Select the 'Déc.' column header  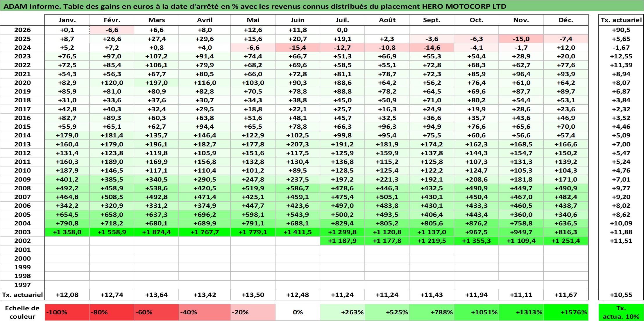(x=566, y=20)
